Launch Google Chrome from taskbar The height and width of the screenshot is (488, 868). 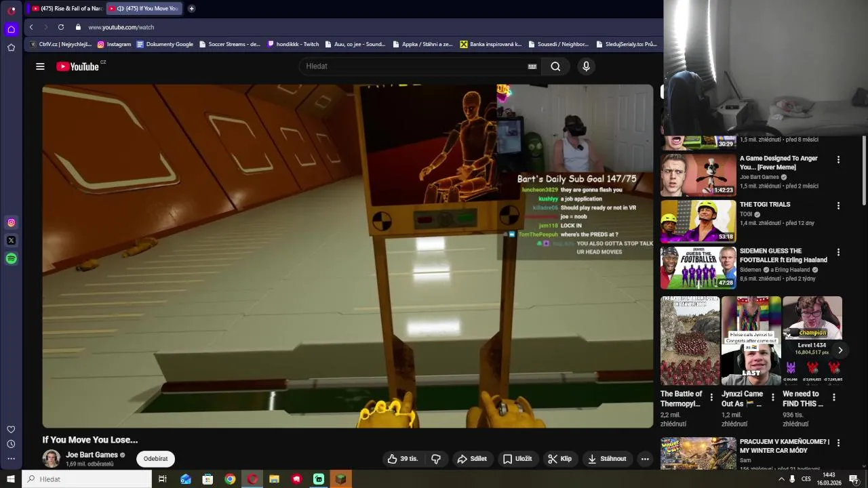(x=230, y=479)
